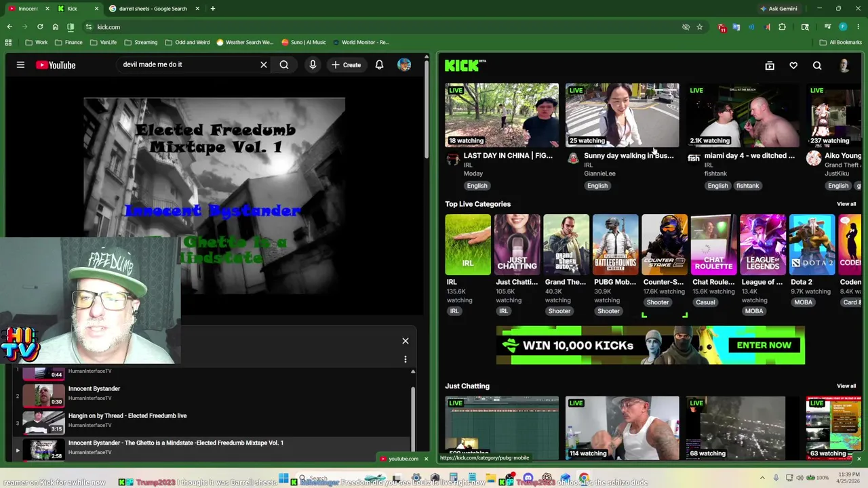View all Just Chatting streams
Screen dimensions: 868x488
pyautogui.click(x=846, y=386)
